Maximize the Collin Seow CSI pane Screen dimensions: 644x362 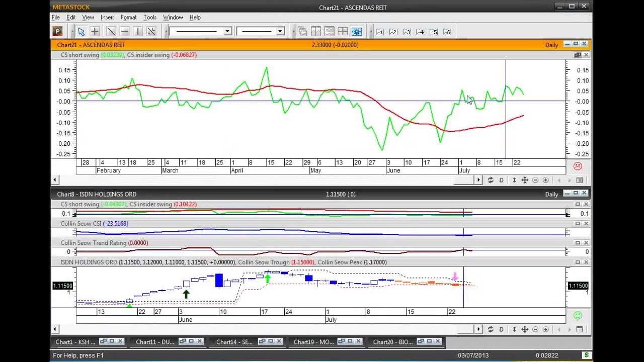coord(578,223)
